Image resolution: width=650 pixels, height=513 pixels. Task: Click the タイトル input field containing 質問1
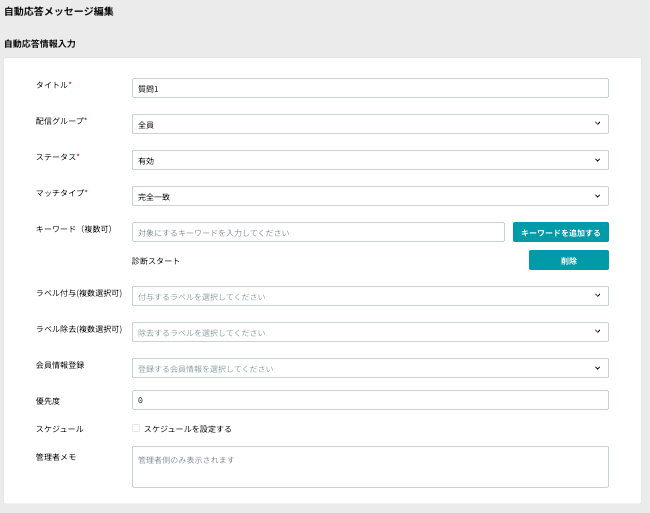coord(370,88)
